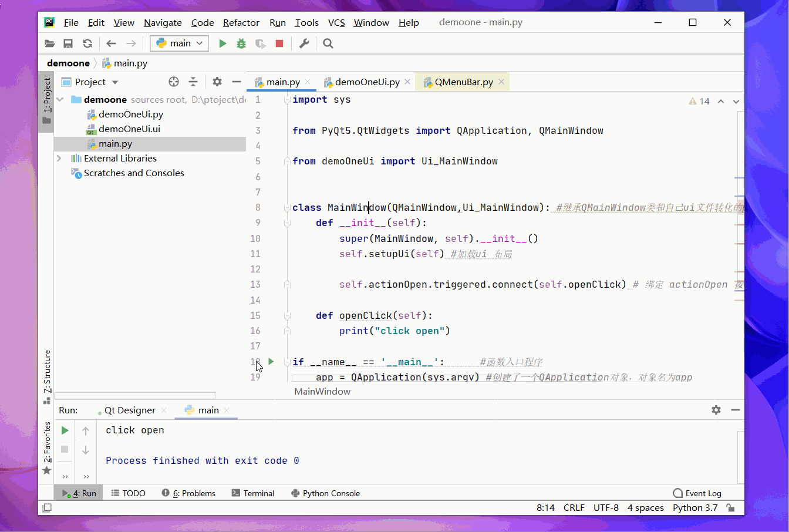Collapse all in the Project panel

pos(193,82)
